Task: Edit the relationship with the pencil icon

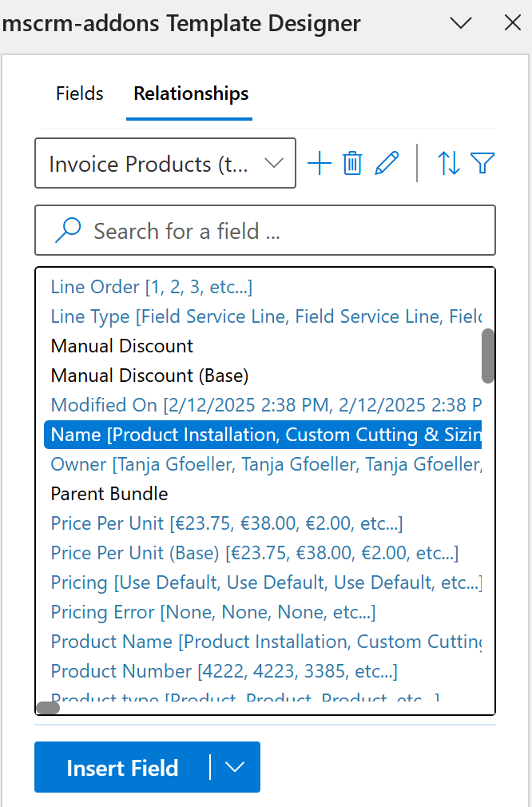Action: [x=387, y=163]
